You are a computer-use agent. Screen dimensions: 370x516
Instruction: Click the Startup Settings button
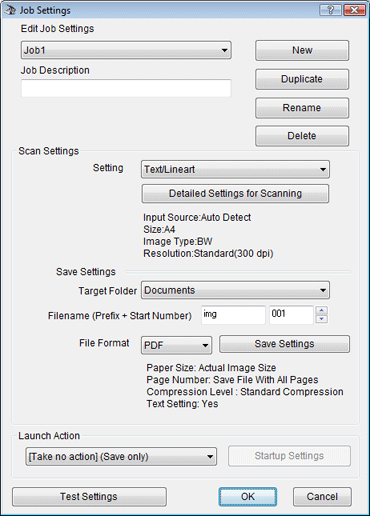(x=289, y=456)
